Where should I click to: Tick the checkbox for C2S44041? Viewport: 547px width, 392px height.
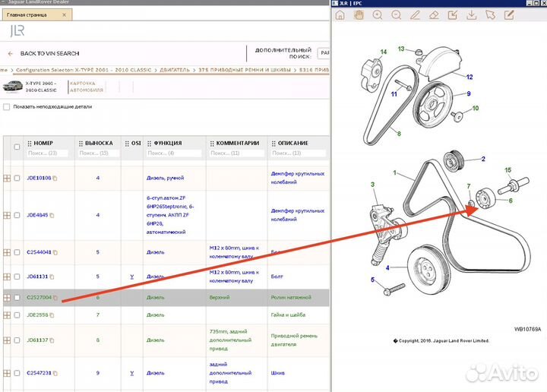click(17, 252)
